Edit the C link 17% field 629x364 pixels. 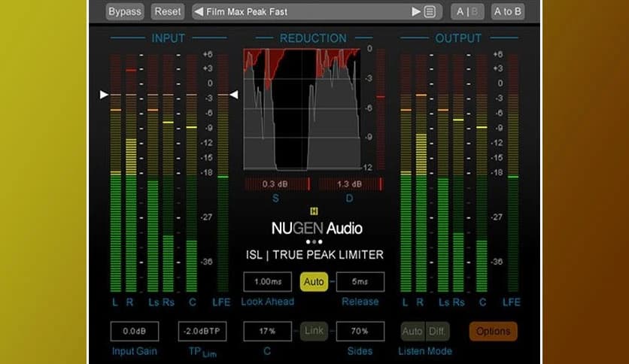[x=268, y=331]
